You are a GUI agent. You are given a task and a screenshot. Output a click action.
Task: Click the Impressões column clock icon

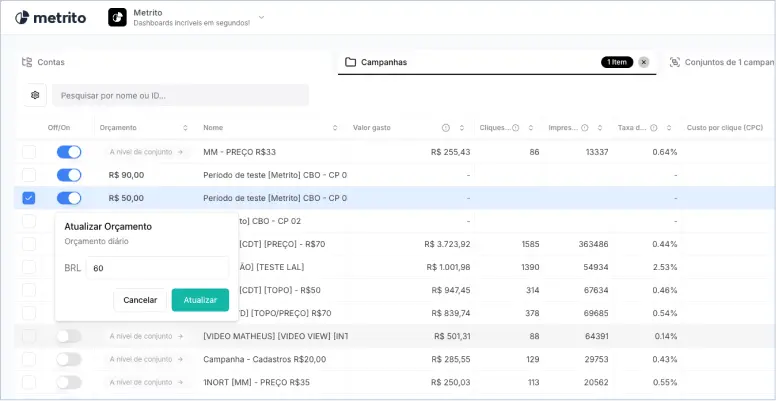584,128
